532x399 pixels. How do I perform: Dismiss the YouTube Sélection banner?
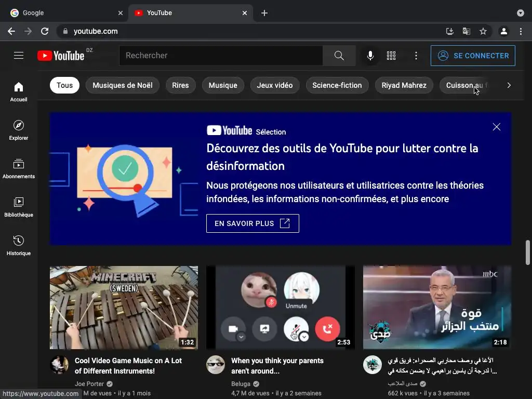496,127
